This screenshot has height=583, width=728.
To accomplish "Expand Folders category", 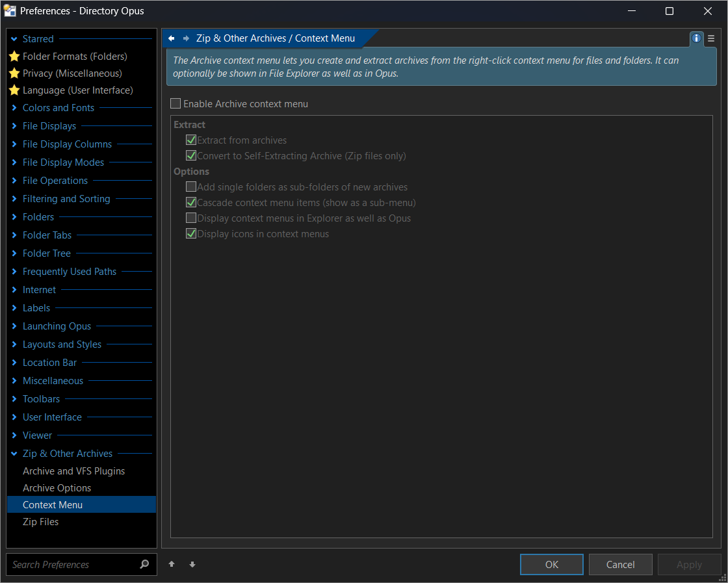I will point(14,217).
